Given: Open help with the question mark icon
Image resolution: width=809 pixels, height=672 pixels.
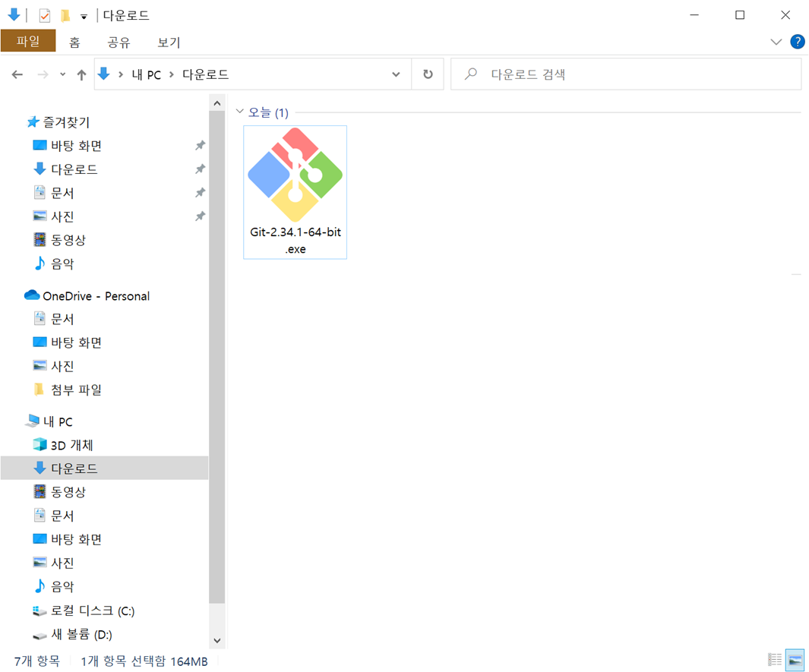Looking at the screenshot, I should (x=797, y=42).
